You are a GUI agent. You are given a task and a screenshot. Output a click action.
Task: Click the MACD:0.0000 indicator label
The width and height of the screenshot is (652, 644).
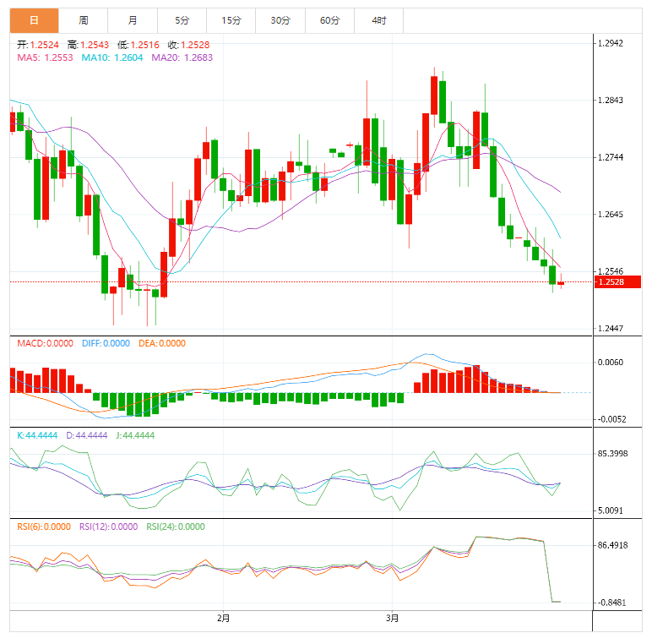[45, 344]
